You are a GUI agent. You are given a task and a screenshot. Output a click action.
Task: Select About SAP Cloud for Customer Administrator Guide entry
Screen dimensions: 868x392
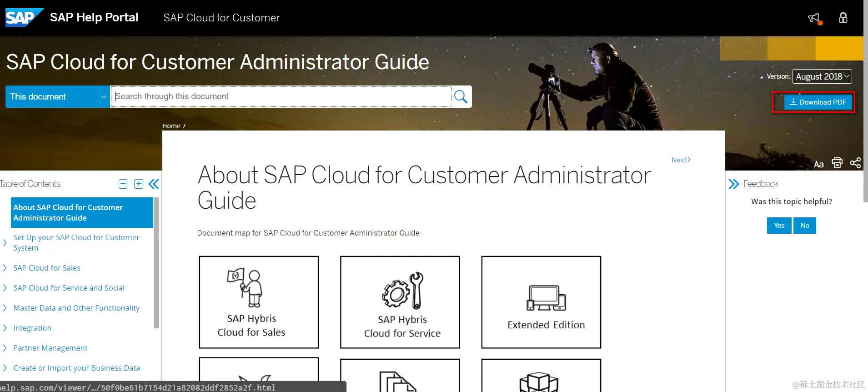82,212
